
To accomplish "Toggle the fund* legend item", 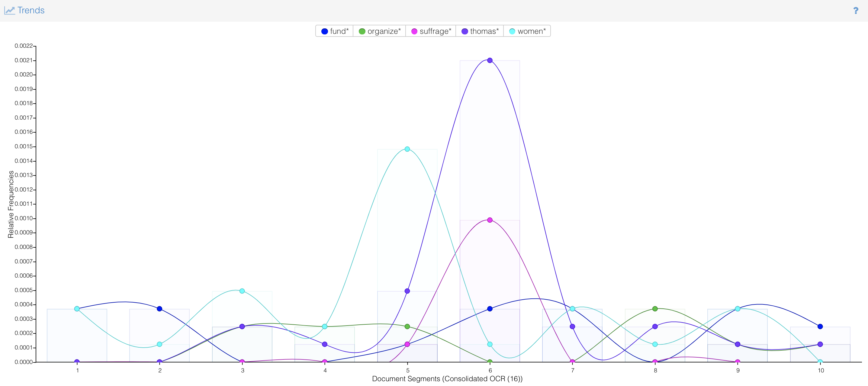I will [335, 31].
